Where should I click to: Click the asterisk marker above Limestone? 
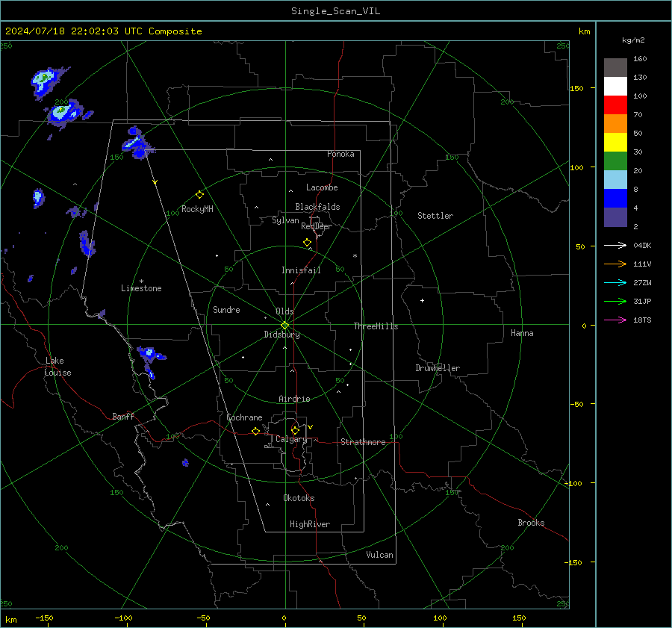point(141,282)
